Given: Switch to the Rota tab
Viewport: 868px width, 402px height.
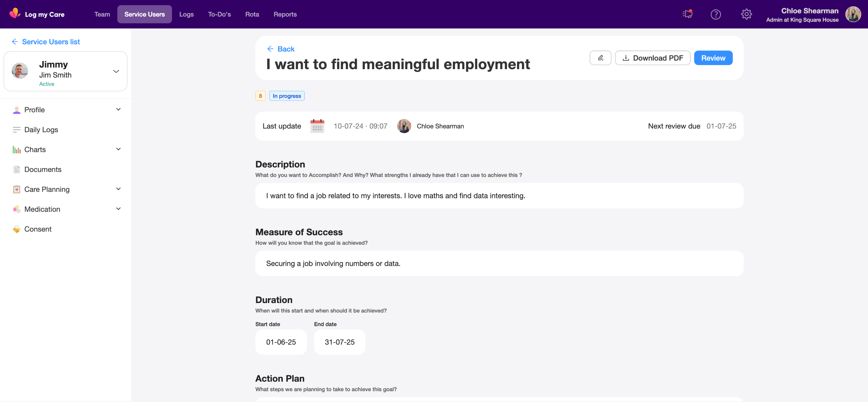Looking at the screenshot, I should [252, 14].
